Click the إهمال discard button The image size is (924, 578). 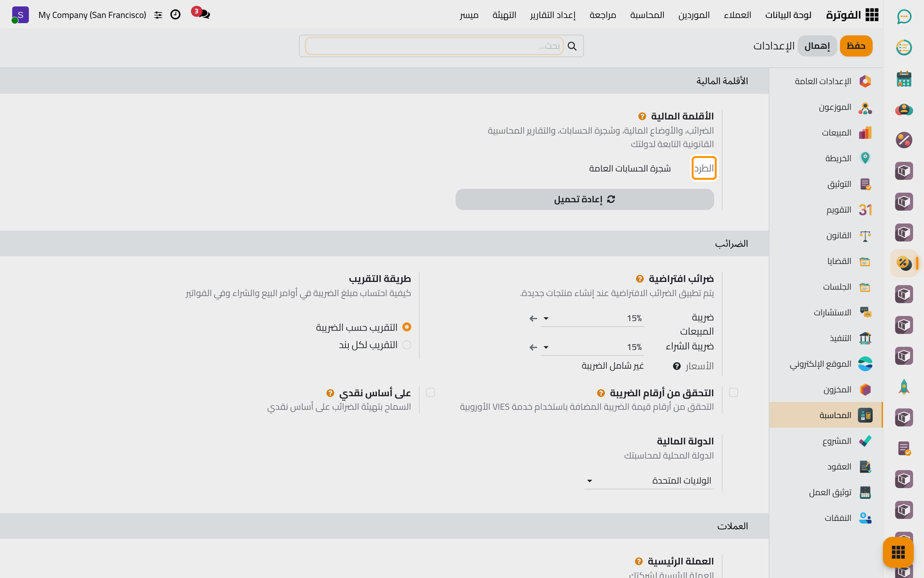pyautogui.click(x=817, y=46)
